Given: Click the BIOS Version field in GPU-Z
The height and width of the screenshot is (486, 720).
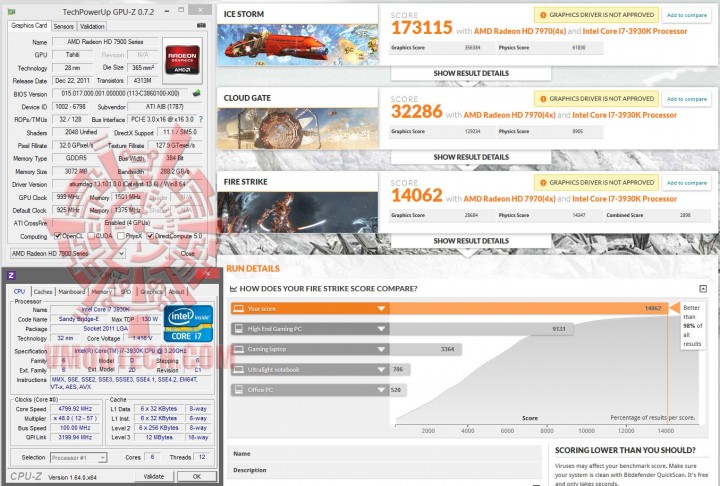Looking at the screenshot, I should 121,93.
